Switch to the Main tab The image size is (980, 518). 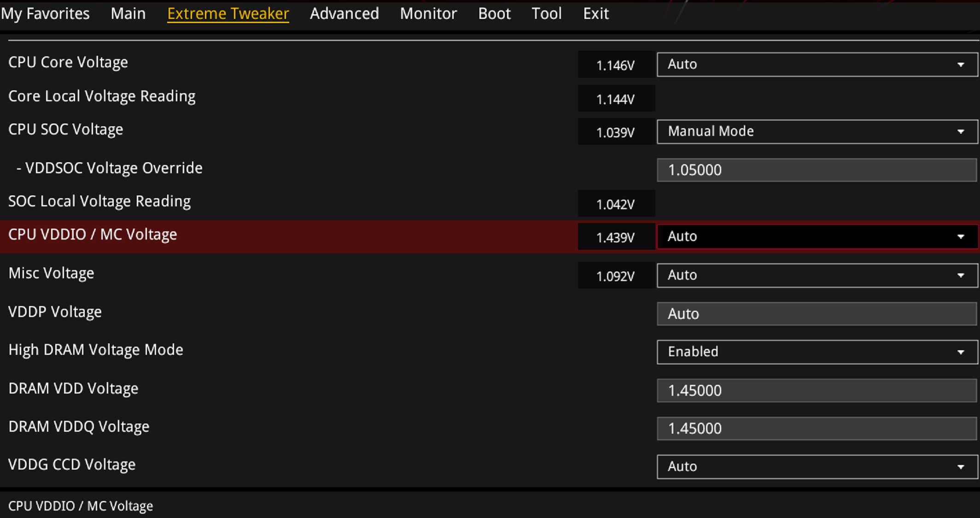coord(128,14)
